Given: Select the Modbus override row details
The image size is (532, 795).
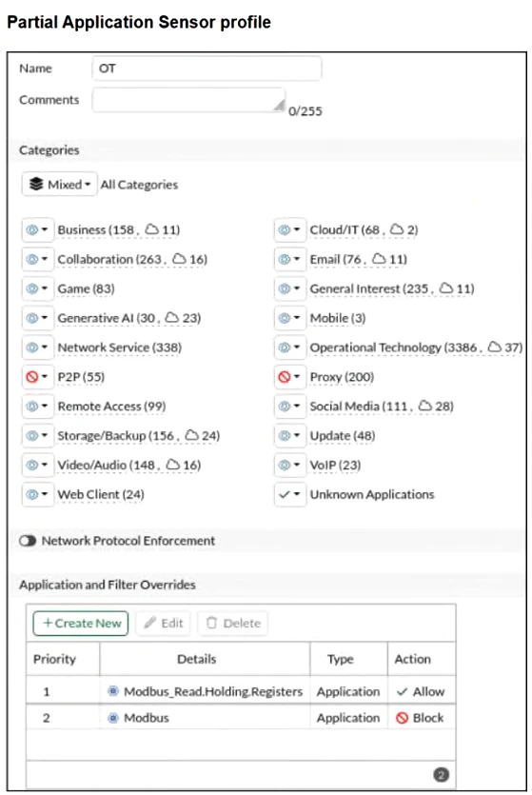Looking at the screenshot, I should coord(205,718).
